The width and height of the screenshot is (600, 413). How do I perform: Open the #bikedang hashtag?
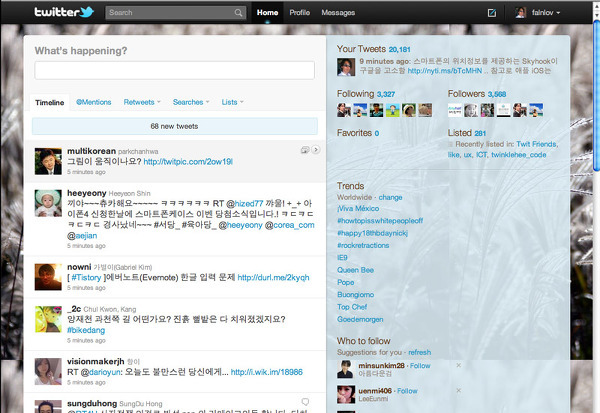(x=86, y=330)
